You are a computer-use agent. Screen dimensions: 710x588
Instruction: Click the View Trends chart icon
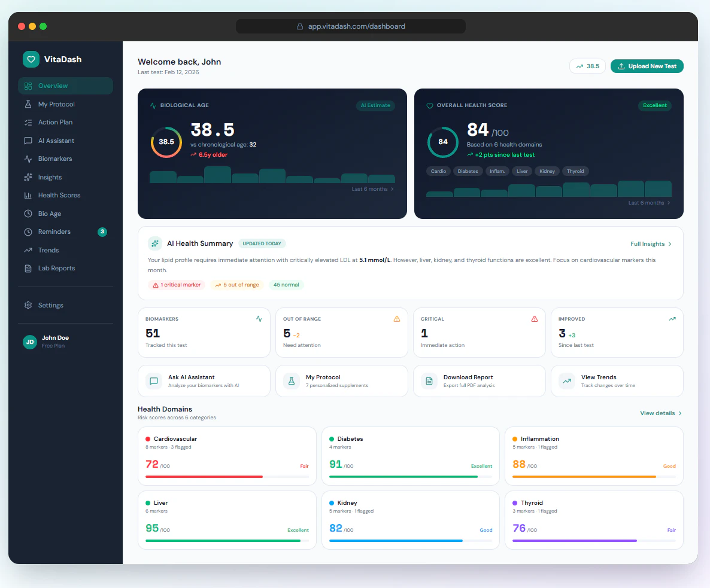[x=566, y=381]
